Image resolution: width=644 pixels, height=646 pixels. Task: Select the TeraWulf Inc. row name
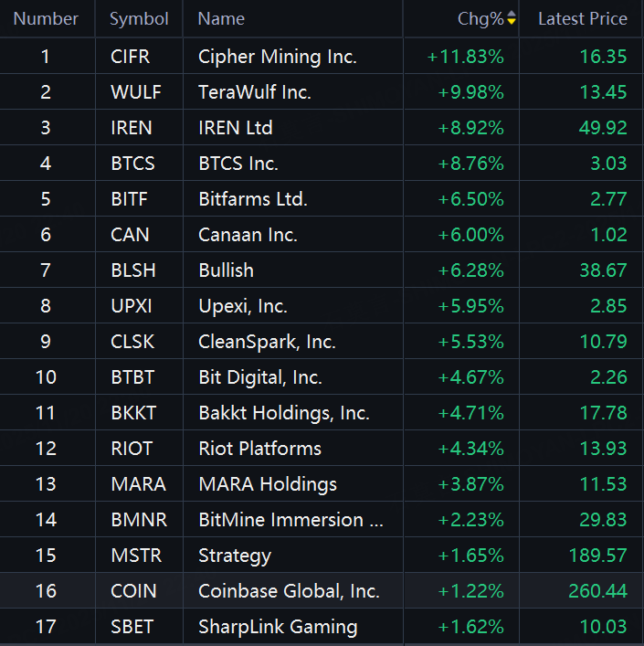[x=255, y=92]
